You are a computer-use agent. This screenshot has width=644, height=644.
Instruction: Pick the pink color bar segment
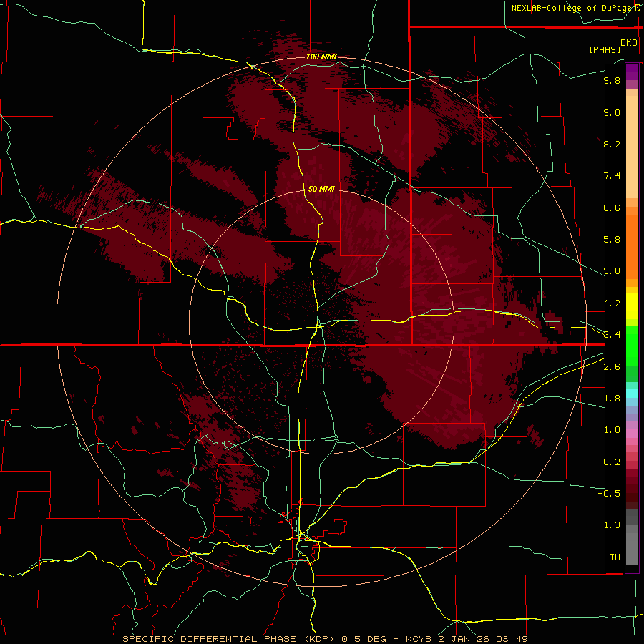[x=632, y=434]
